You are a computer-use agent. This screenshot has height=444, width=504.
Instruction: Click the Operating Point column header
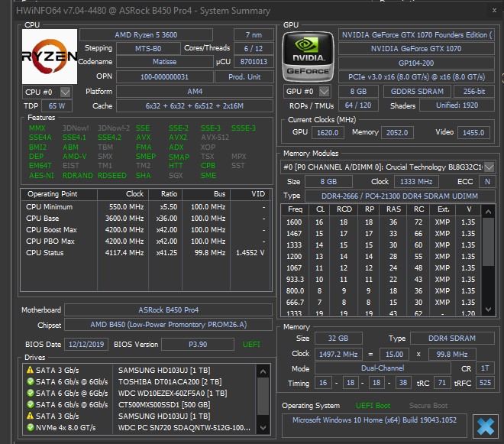click(x=59, y=194)
